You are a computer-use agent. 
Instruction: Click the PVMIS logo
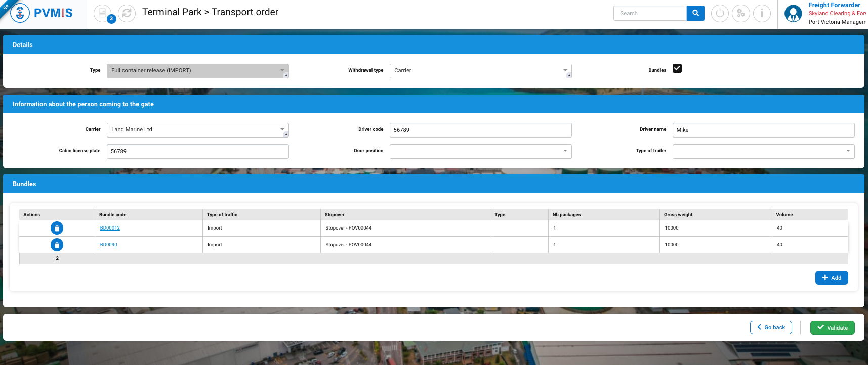43,13
